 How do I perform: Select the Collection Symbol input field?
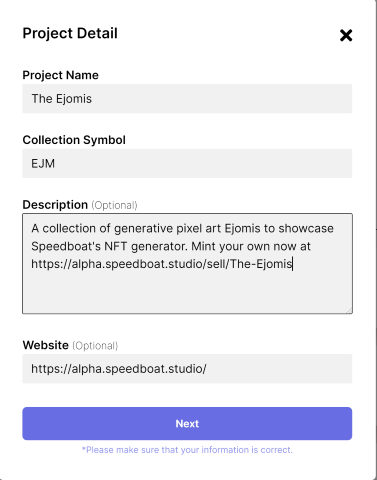coord(187,163)
